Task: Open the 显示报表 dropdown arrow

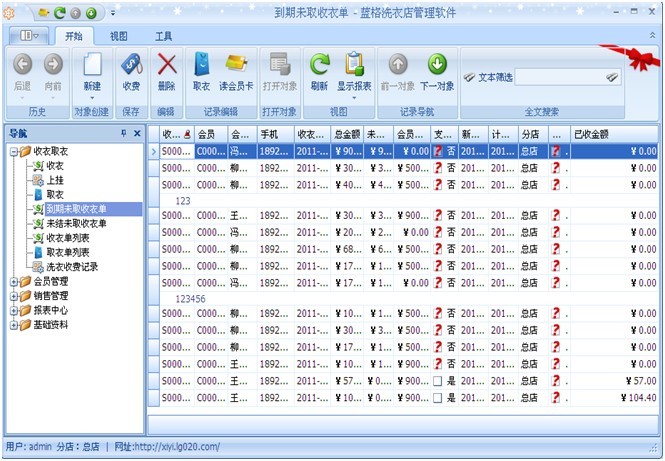Action: click(x=354, y=98)
